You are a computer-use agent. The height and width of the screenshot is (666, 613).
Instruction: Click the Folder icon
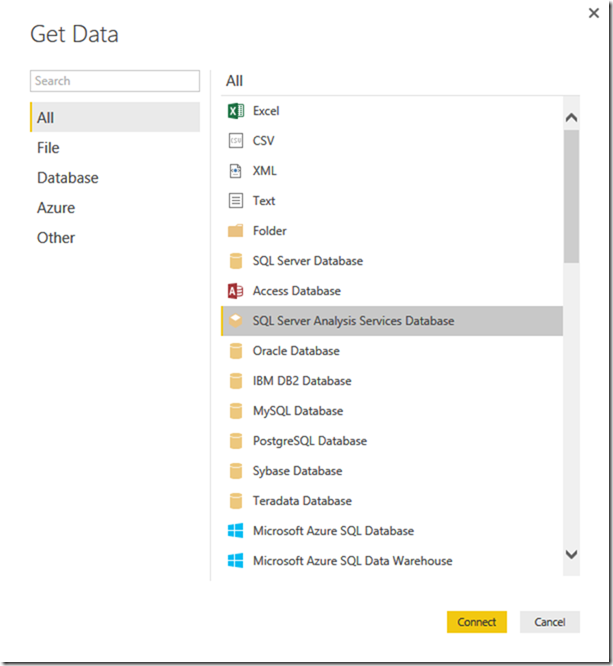pos(235,231)
